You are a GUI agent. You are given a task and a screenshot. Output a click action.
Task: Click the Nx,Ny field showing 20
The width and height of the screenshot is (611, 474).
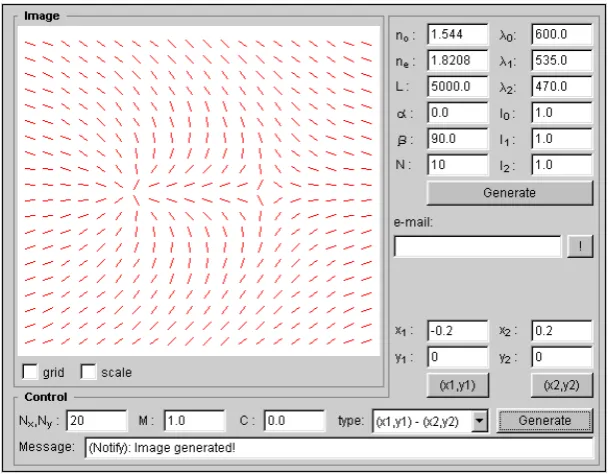97,421
